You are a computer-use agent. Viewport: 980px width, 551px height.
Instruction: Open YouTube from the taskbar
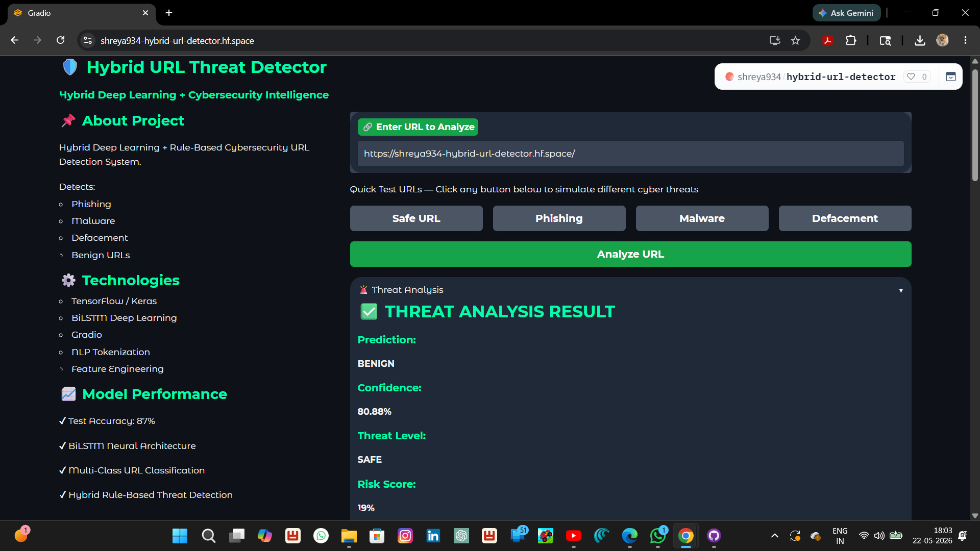[574, 536]
